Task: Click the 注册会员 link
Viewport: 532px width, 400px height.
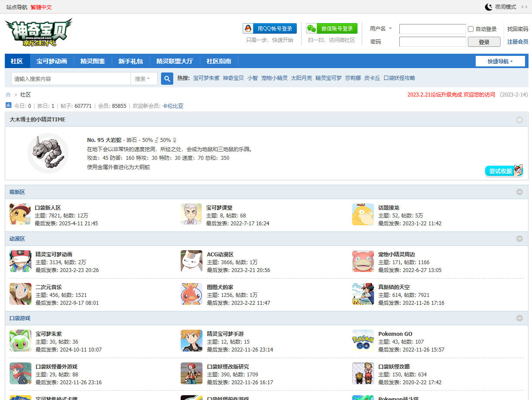Action: tap(517, 42)
